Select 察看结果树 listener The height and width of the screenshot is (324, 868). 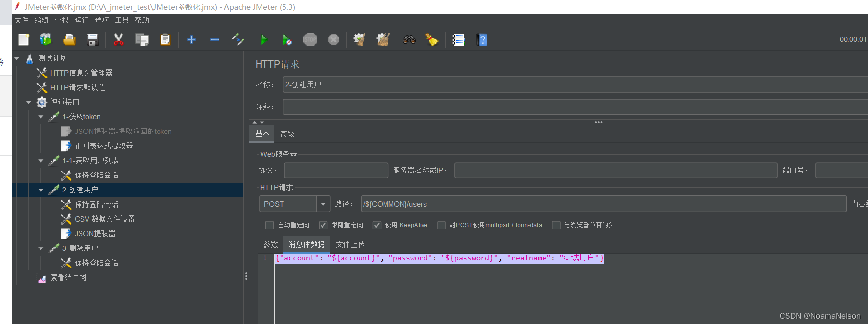click(x=68, y=277)
